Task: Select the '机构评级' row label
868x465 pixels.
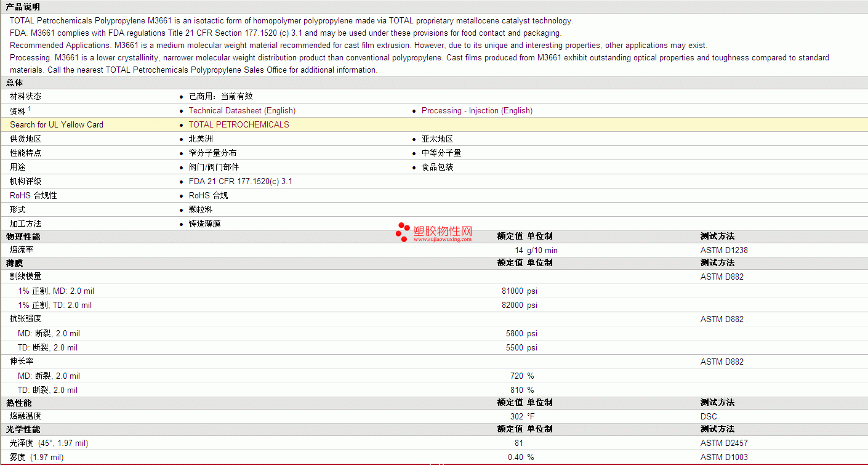Action: click(26, 181)
